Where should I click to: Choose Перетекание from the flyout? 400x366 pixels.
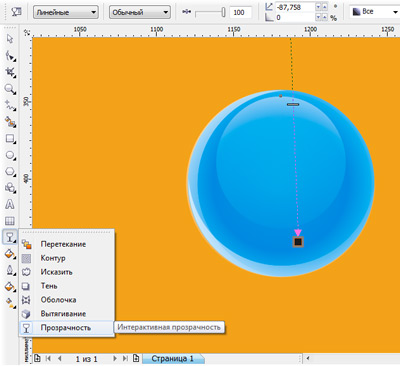pyautogui.click(x=67, y=244)
